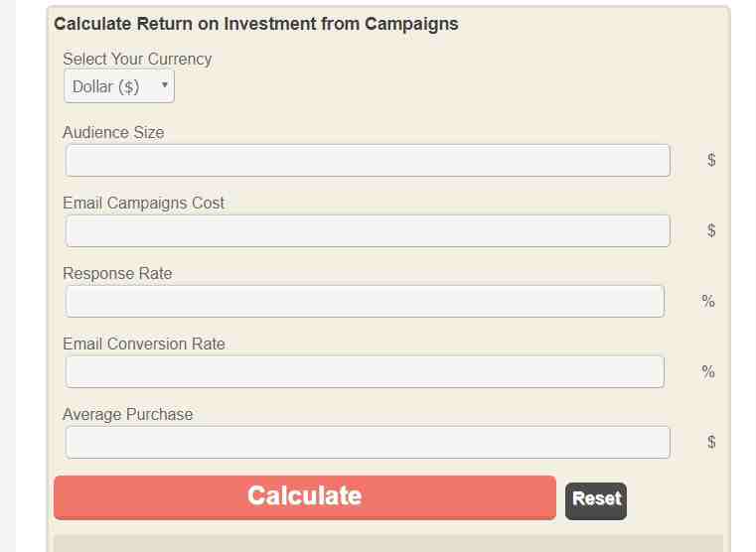
Task: Click the Email Conversion Rate label
Action: coord(144,344)
